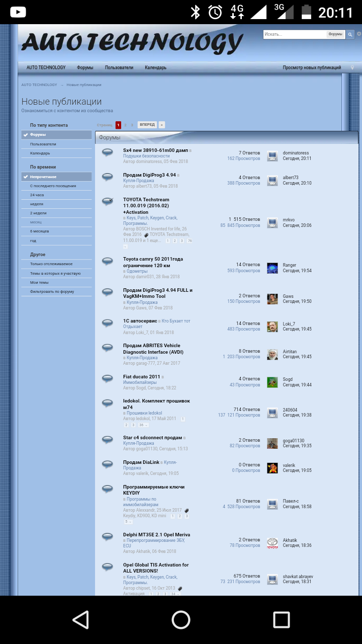Filter by 2 недели
The image size is (362, 644).
(x=56, y=213)
